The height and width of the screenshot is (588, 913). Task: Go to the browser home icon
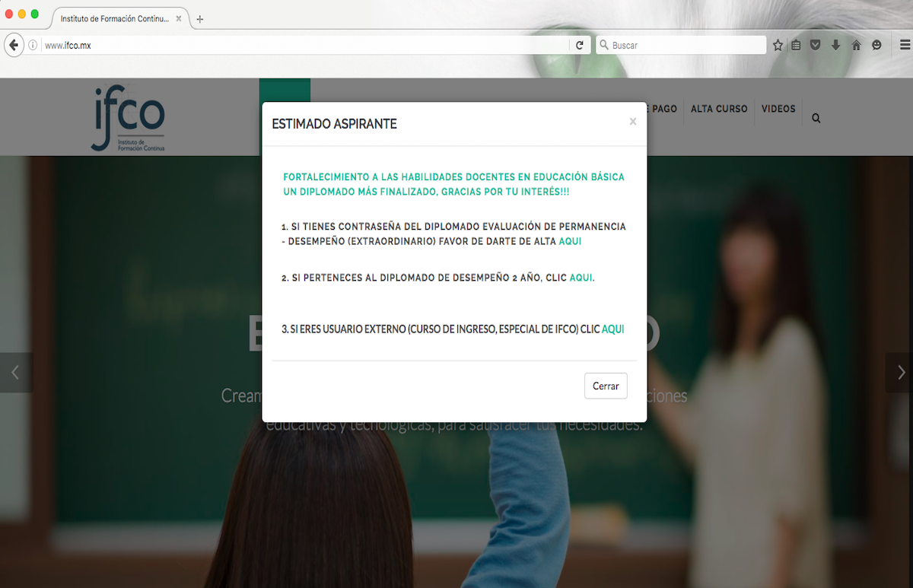[x=856, y=46]
